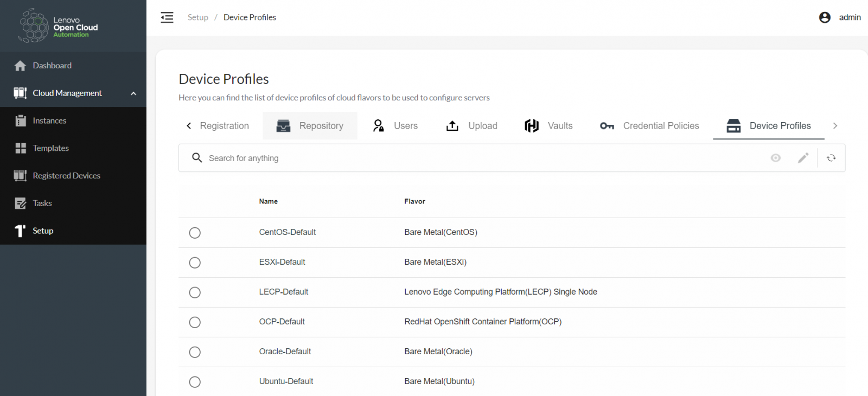Click the Ubuntu-Default profile name

pyautogui.click(x=286, y=381)
